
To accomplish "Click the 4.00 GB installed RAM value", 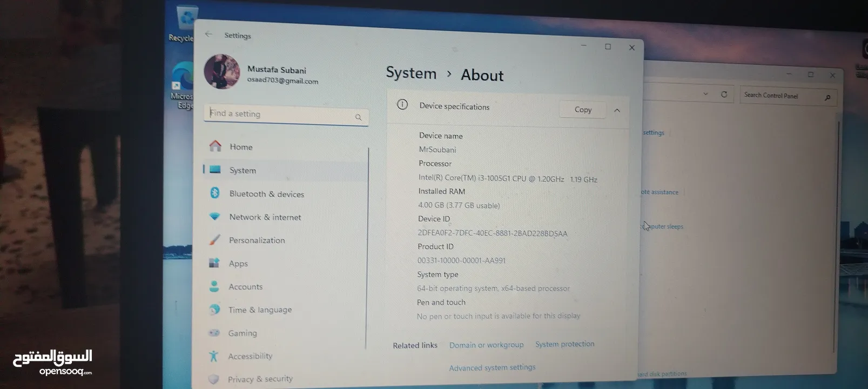I will point(459,205).
